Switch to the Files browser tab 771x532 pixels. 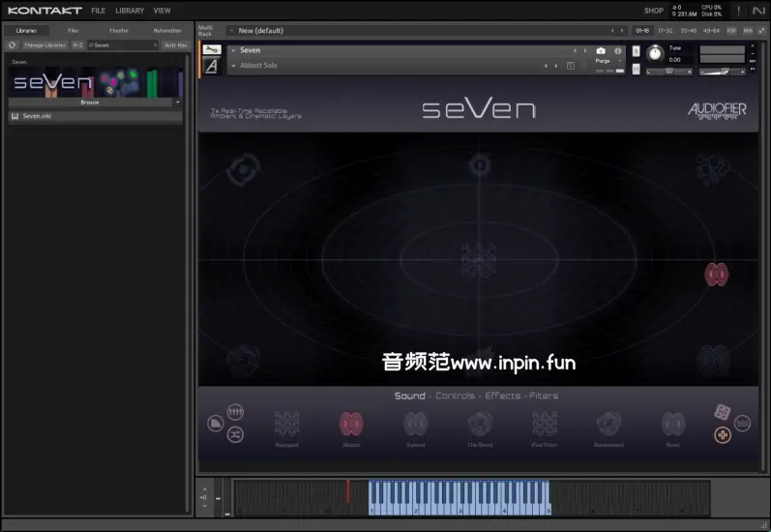74,31
